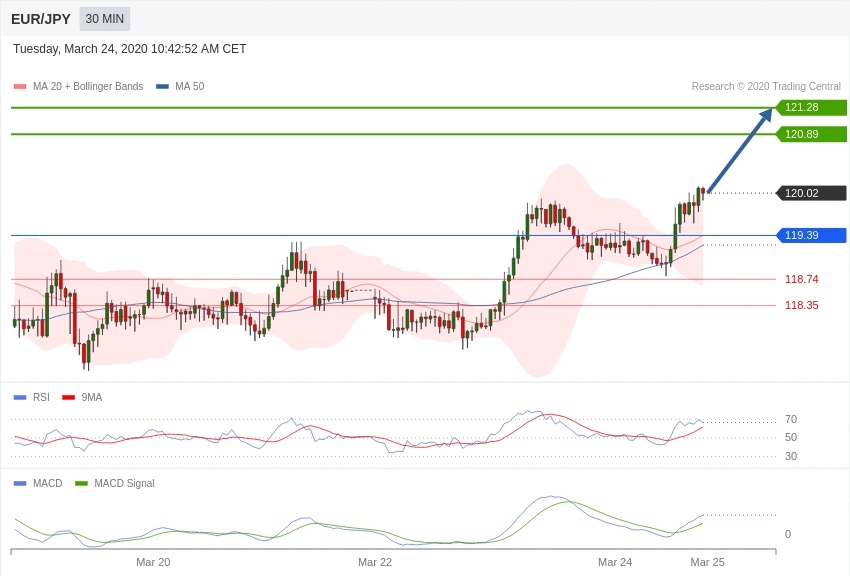Screen dimensions: 850x576
Task: Click the Mar 24 date axis label
Action: click(x=615, y=562)
